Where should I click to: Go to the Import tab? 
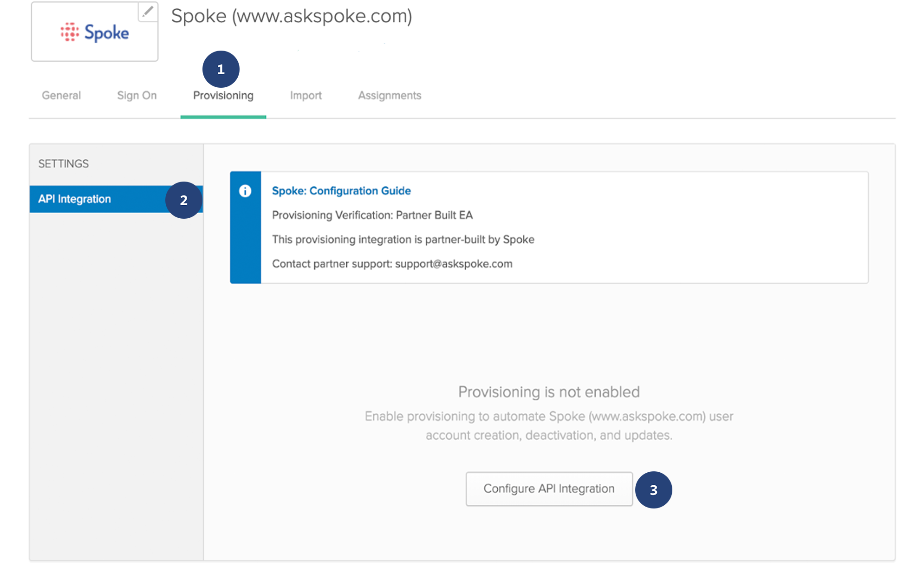pyautogui.click(x=306, y=95)
